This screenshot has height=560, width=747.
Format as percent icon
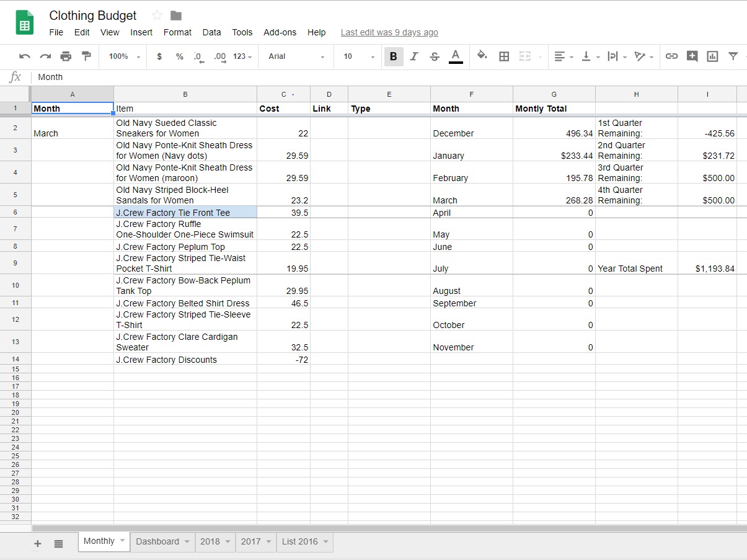(x=179, y=56)
